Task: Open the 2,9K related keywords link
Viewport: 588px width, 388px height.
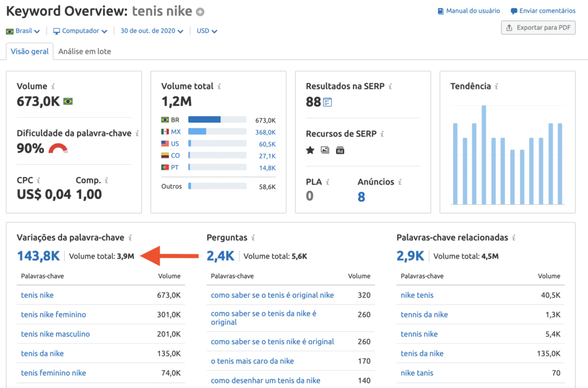Action: 410,256
